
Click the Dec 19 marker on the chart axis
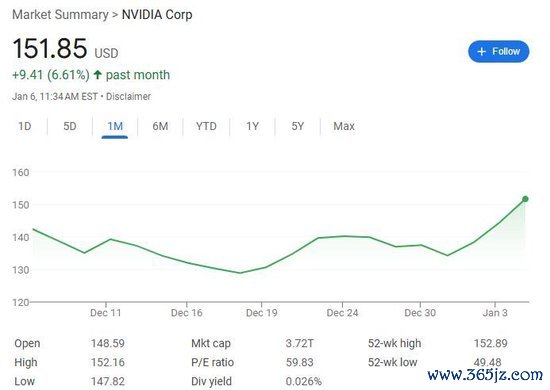pos(262,312)
